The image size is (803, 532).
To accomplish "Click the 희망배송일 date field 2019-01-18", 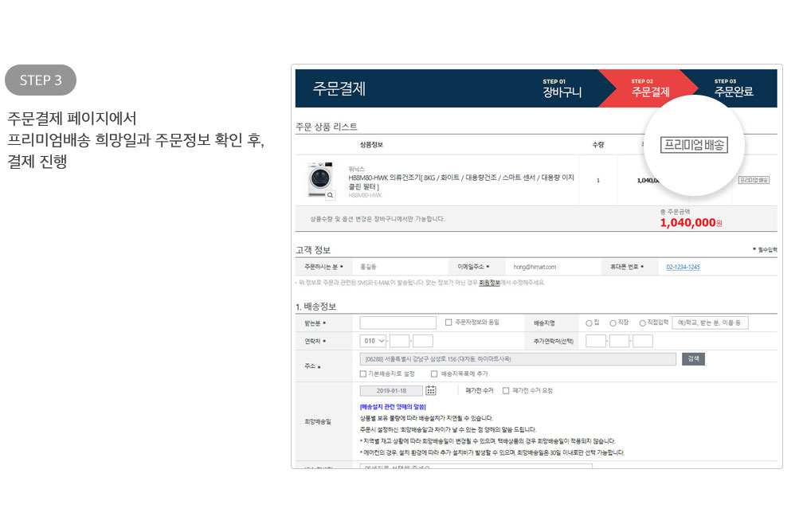I will click(391, 391).
